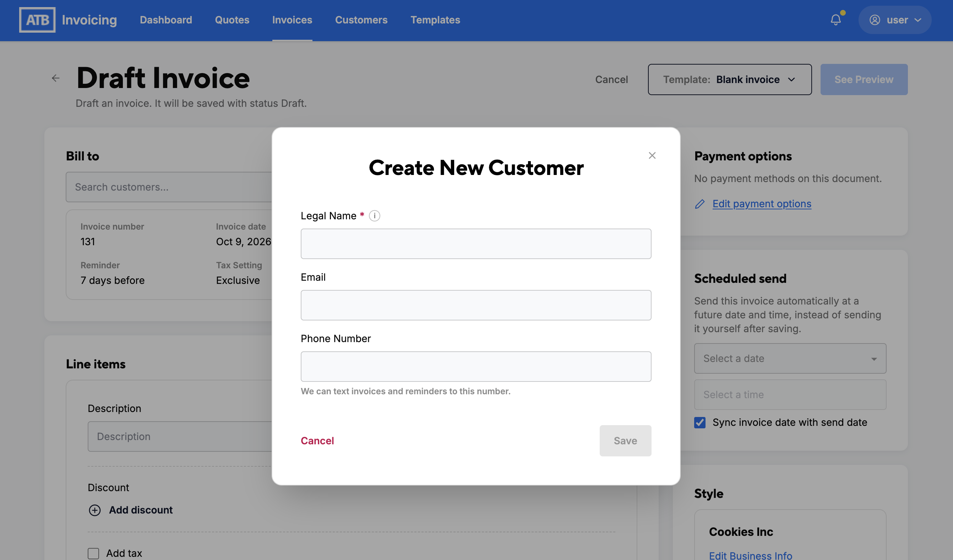Click the Save button in dialog
This screenshot has width=953, height=560.
click(x=625, y=441)
